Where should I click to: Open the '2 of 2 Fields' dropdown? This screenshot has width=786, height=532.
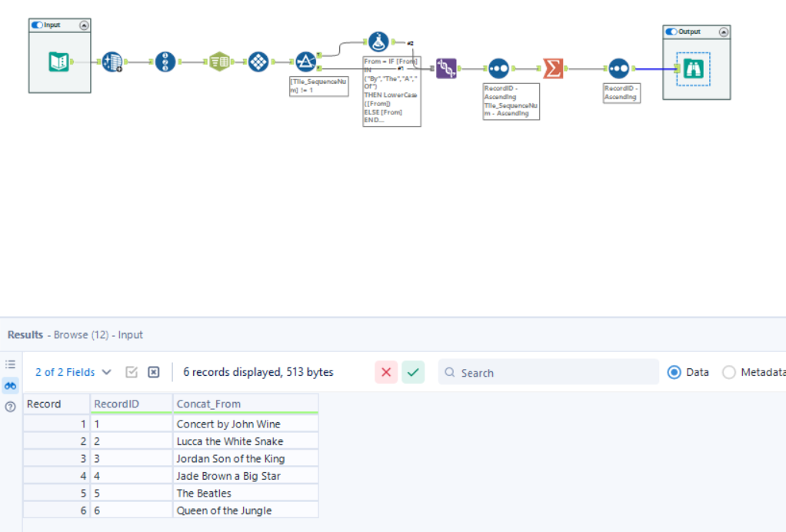pyautogui.click(x=72, y=371)
